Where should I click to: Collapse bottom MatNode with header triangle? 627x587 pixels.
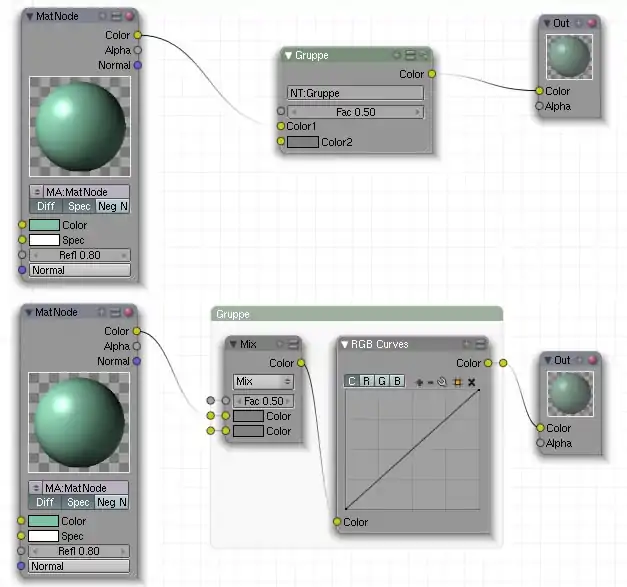[x=29, y=312]
